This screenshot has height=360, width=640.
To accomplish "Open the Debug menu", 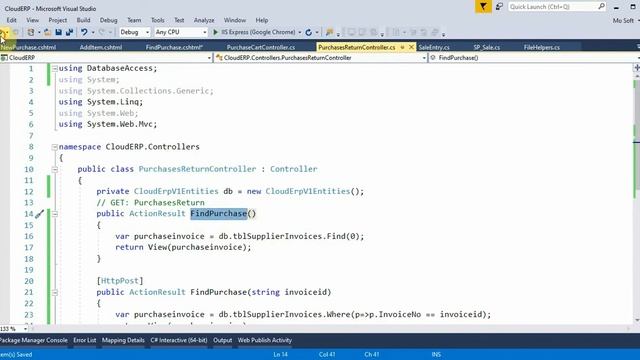I will (109, 20).
